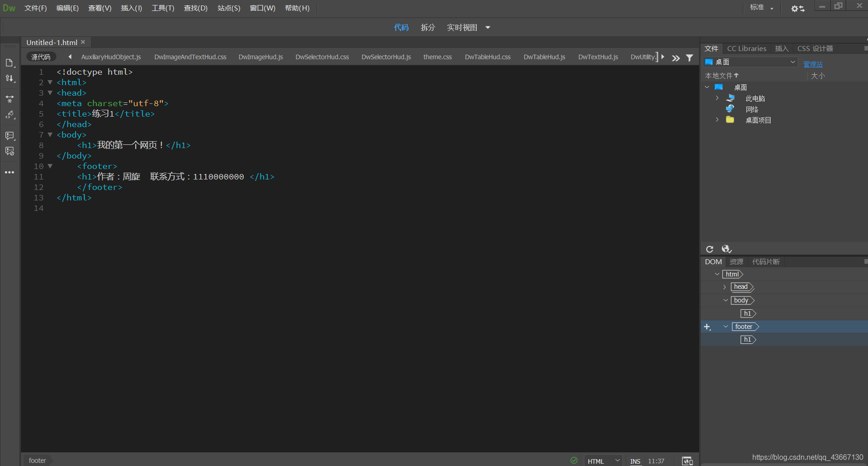Open the HTML language dropdown in status bar
868x466 pixels.
click(x=603, y=461)
